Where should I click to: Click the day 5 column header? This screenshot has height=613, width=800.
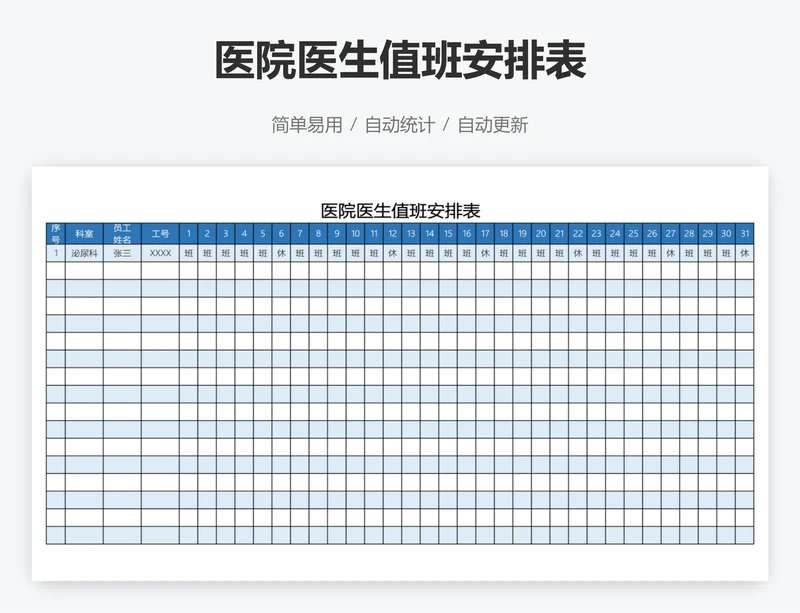263,234
